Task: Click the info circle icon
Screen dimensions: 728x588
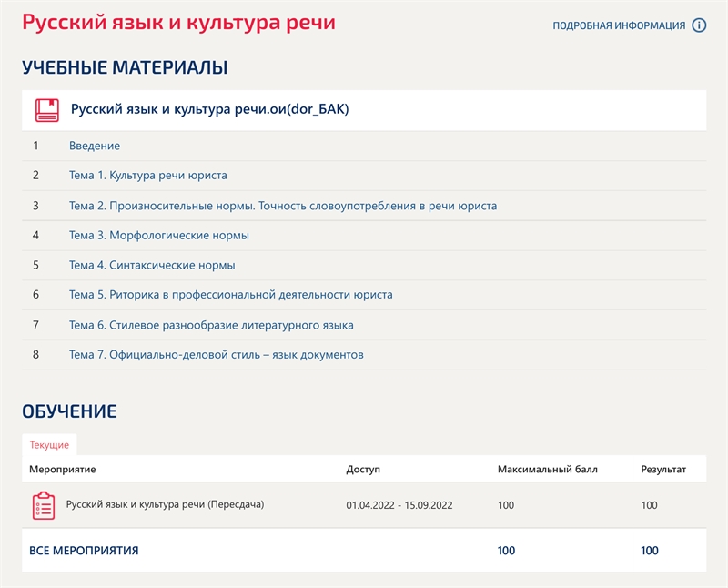Action: [699, 25]
